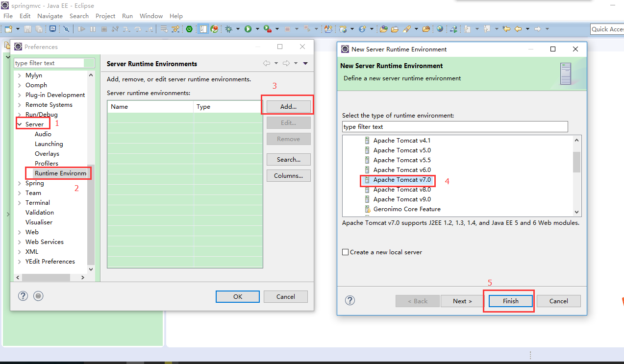Click the Resume debug icon
Image resolution: width=624 pixels, height=364 pixels.
(x=81, y=29)
